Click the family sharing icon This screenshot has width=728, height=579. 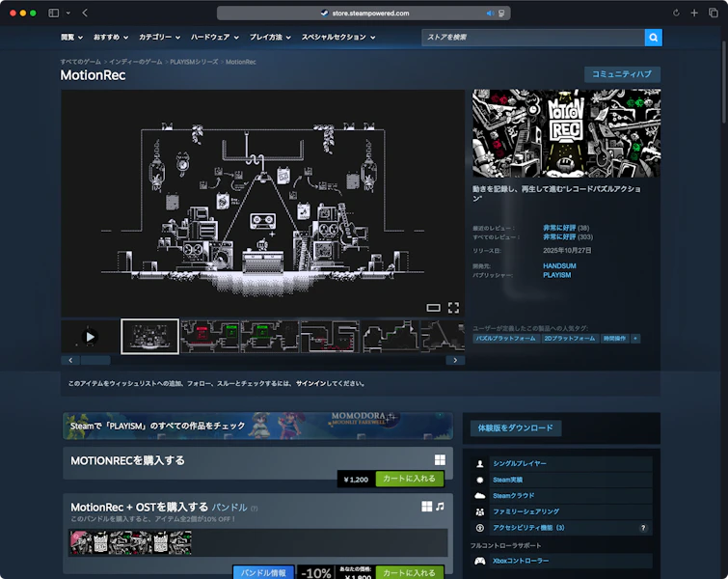pos(480,511)
